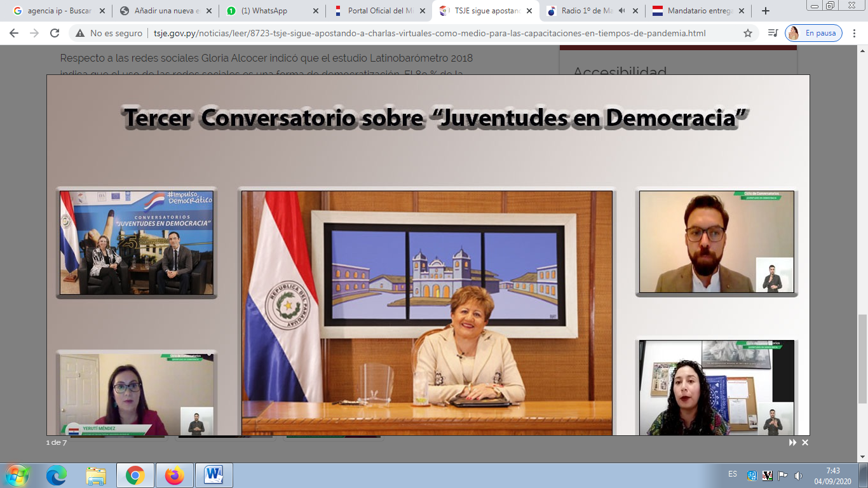Close the 'Mandatario entrega' tab

click(x=741, y=11)
